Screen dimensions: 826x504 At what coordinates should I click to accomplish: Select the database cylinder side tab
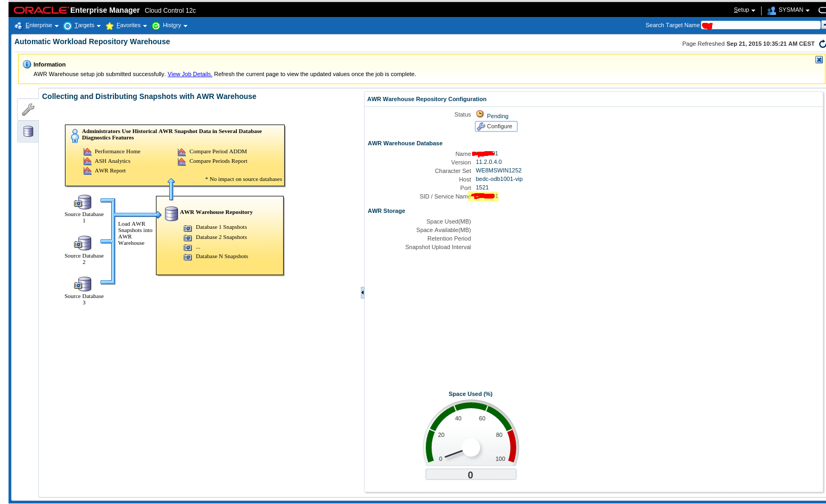28,131
